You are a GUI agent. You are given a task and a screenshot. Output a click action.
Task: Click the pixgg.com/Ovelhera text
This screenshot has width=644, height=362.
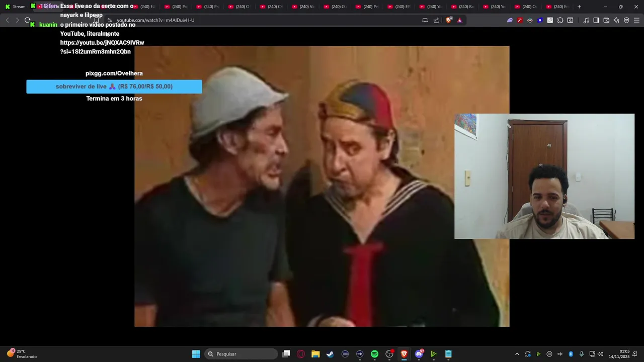[x=114, y=73]
